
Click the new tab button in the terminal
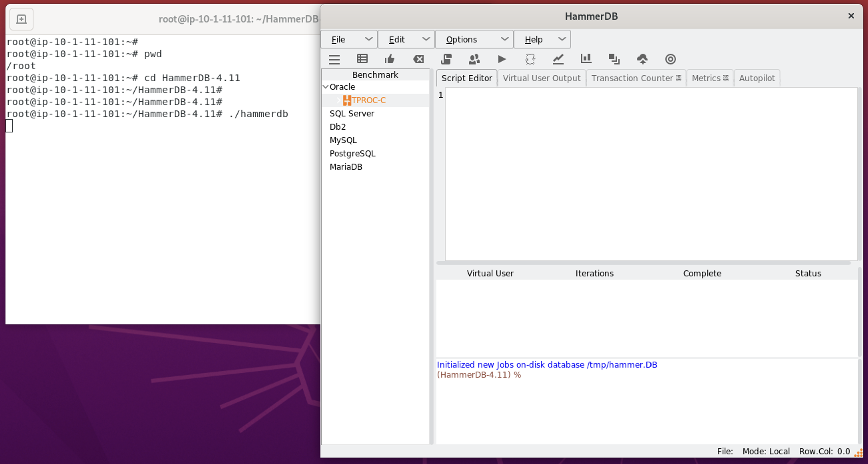[x=21, y=19]
